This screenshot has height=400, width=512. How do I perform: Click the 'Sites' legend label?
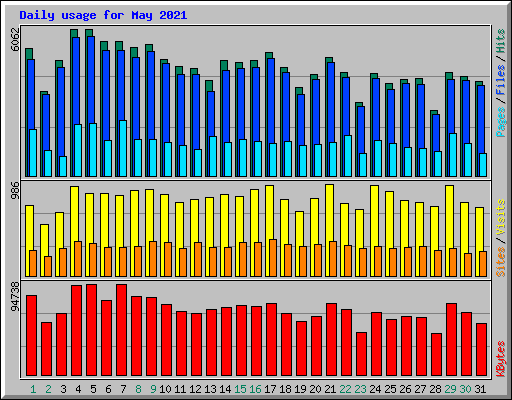click(x=501, y=262)
